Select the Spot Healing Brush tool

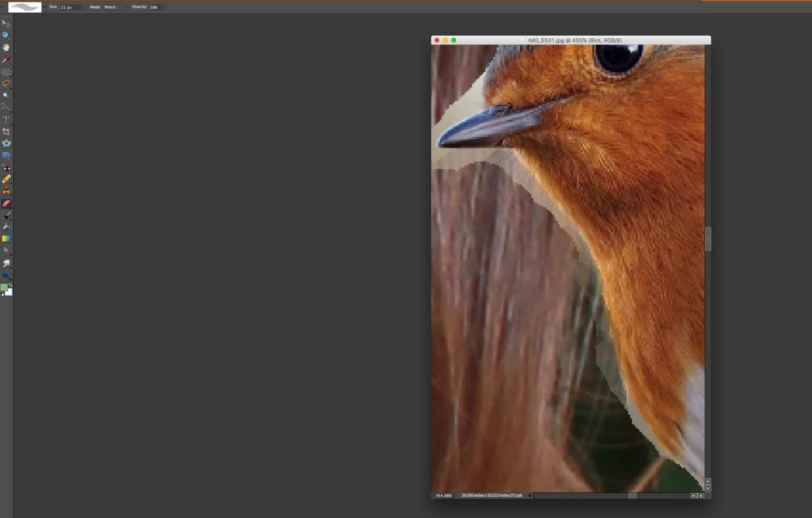(x=6, y=179)
